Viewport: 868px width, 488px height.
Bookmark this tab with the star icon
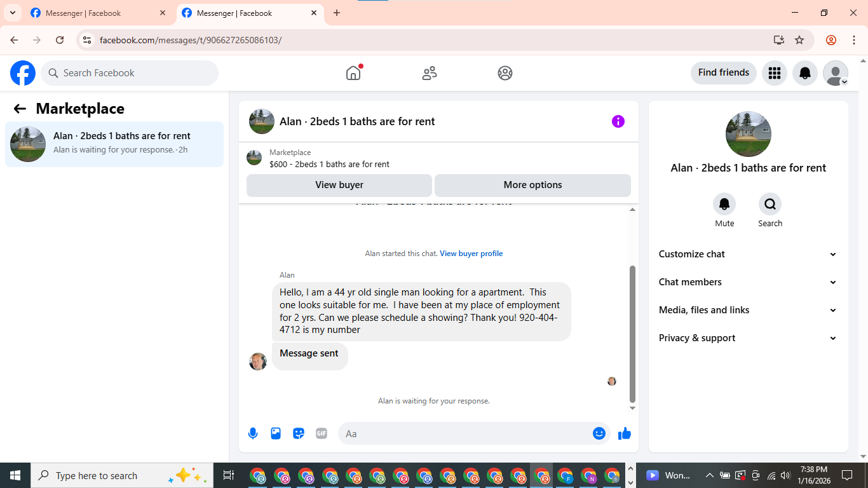[x=799, y=40]
